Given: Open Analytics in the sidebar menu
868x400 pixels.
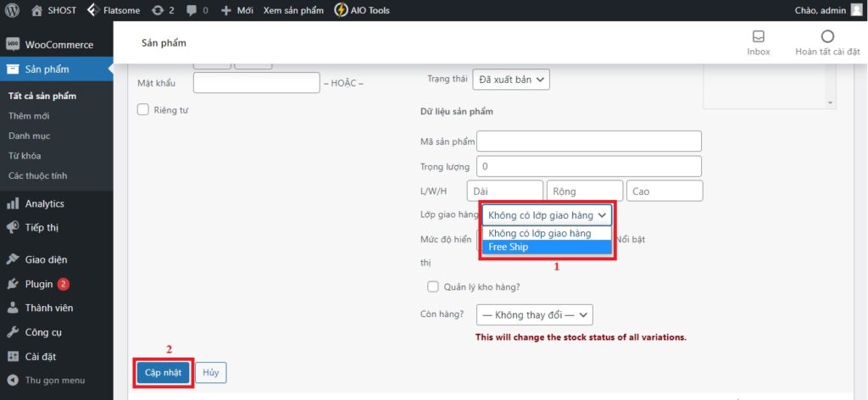Looking at the screenshot, I should 44,203.
